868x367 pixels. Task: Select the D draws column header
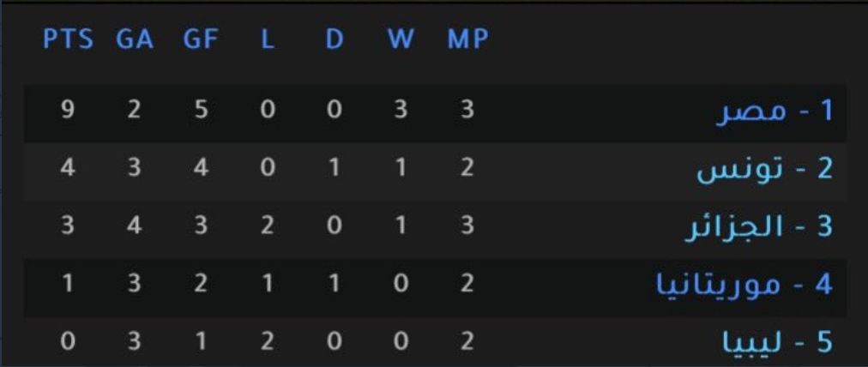coord(335,40)
